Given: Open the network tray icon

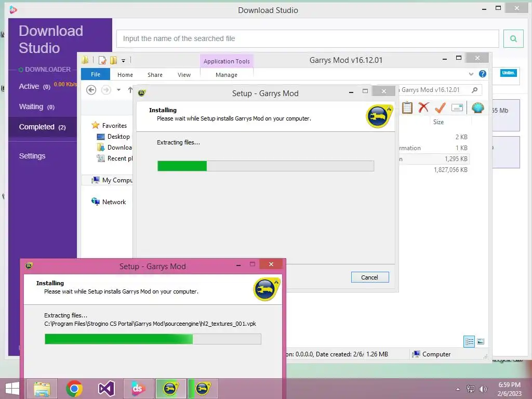Looking at the screenshot, I should coord(470,389).
